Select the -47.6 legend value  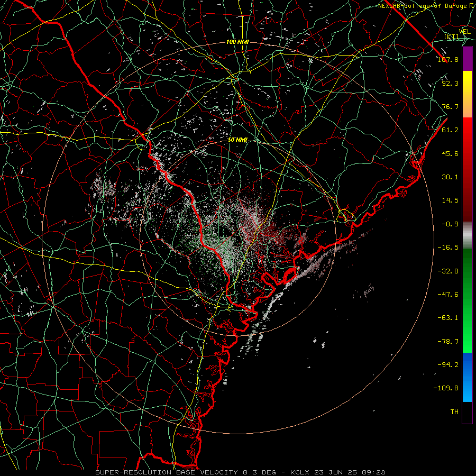(448, 295)
